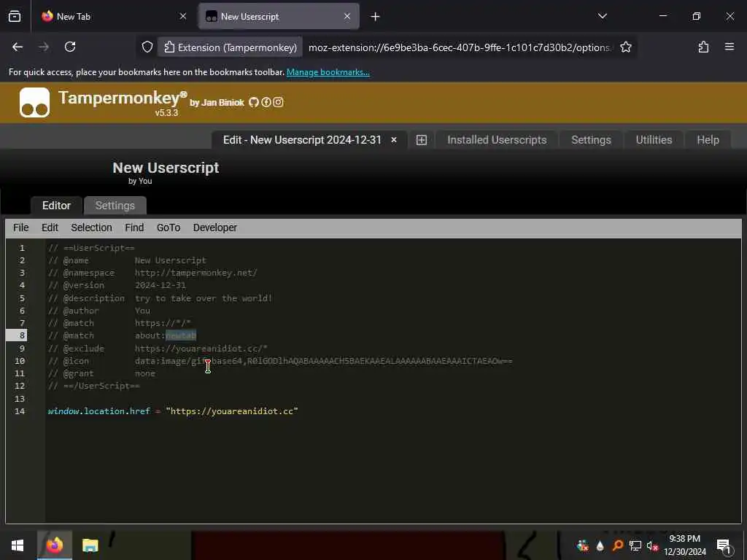Open the Selection menu
Screen dimensions: 747x560
91,227
